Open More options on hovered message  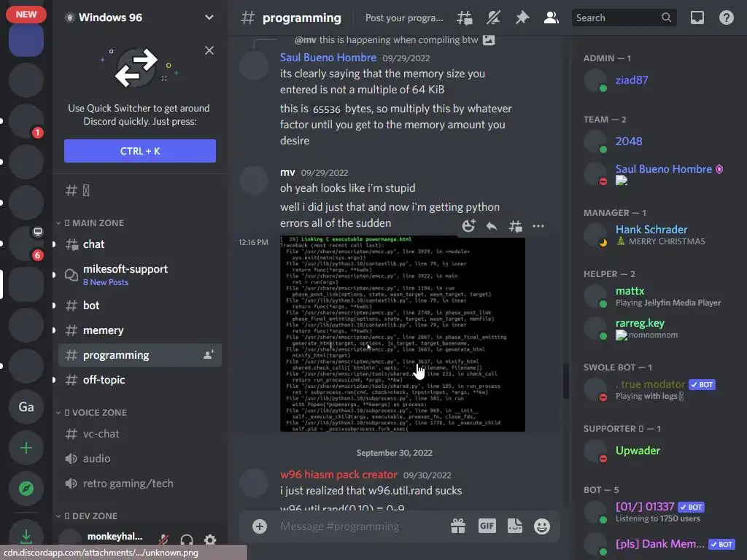538,226
